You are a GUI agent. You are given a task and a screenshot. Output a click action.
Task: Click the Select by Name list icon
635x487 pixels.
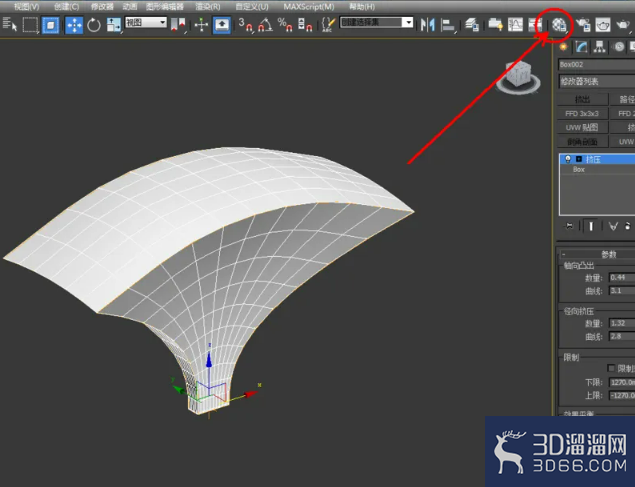pyautogui.click(x=10, y=24)
